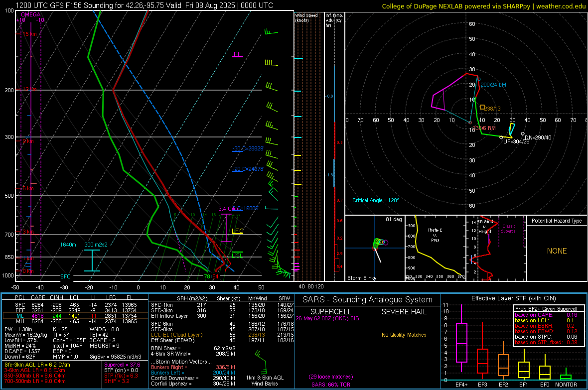Click 'No Quality Matches' under SEVERE HAIL

click(404, 335)
